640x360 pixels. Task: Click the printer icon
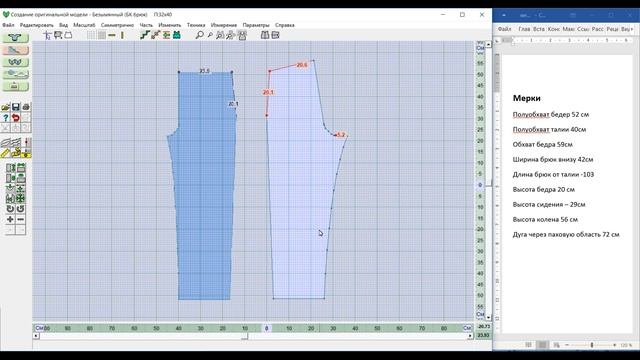[26, 107]
